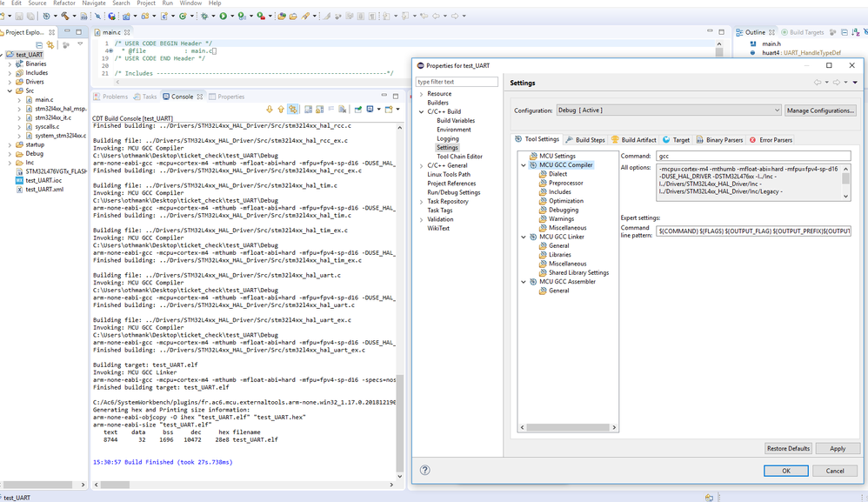Screen dimensions: 868x502
Task: Click Sort alphabetically icon in Outline
Action: point(855,32)
